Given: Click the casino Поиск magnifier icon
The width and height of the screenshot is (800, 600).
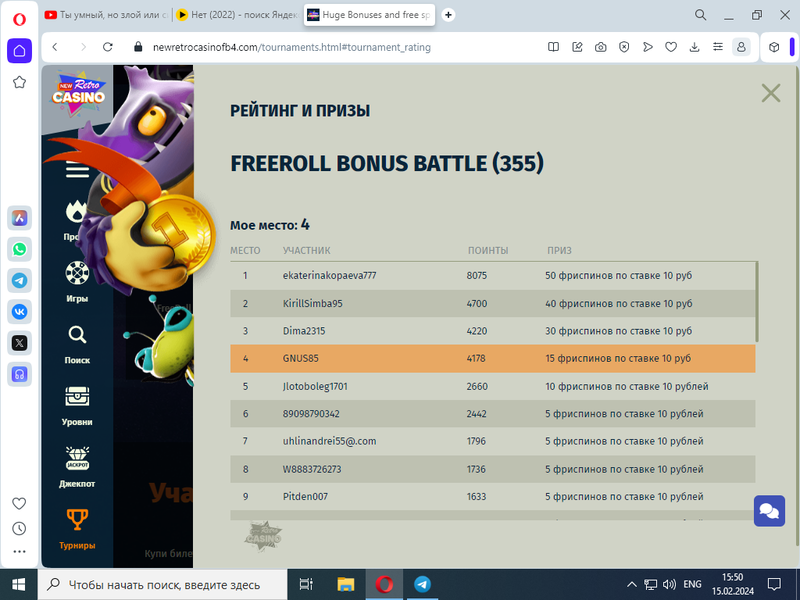Looking at the screenshot, I should click(x=77, y=336).
